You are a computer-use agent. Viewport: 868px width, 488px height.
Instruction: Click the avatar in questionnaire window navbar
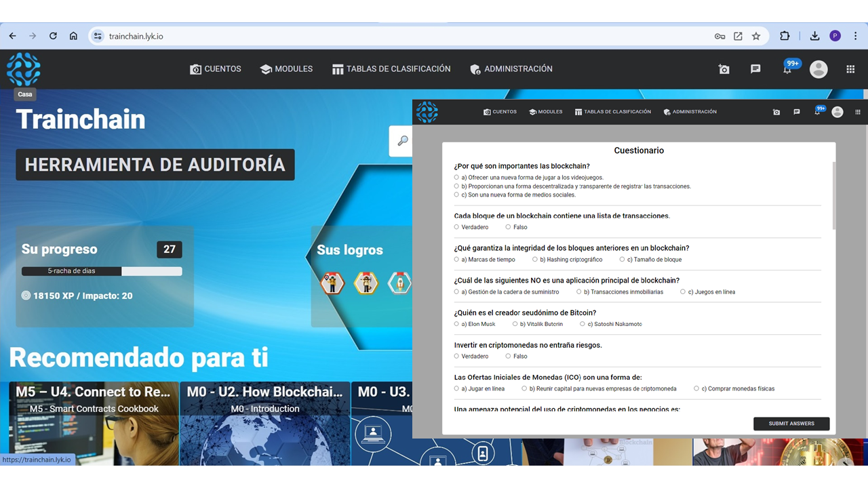tap(837, 112)
